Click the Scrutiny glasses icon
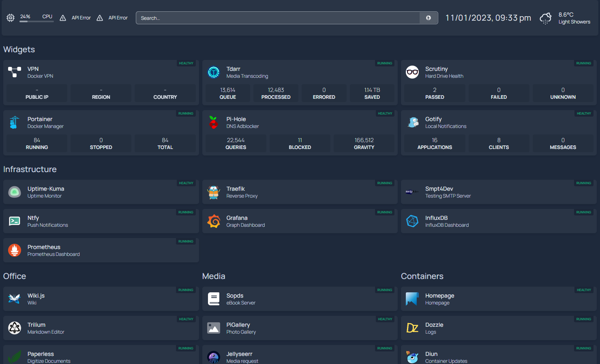Screen dimensions: 600x364 [x=412, y=72]
